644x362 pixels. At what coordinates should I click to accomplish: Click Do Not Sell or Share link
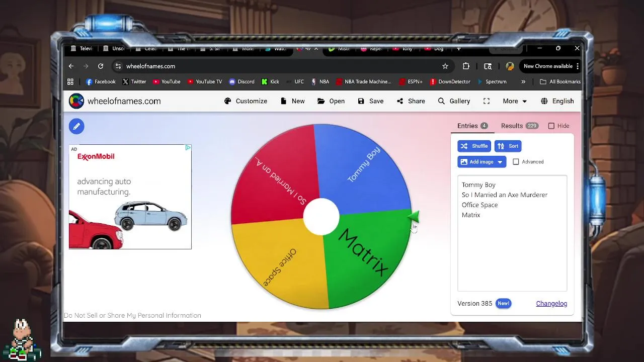[132, 316]
